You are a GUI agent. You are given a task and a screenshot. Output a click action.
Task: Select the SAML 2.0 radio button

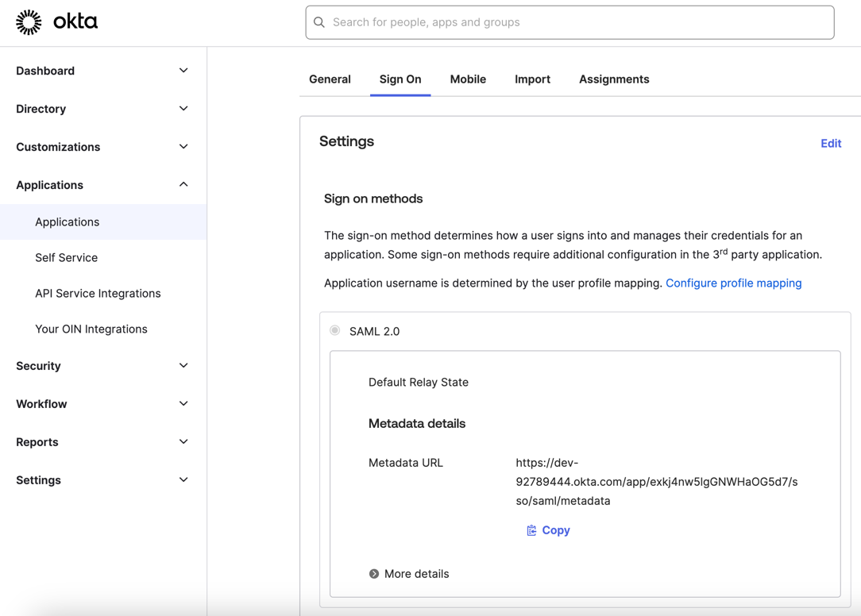pyautogui.click(x=334, y=330)
